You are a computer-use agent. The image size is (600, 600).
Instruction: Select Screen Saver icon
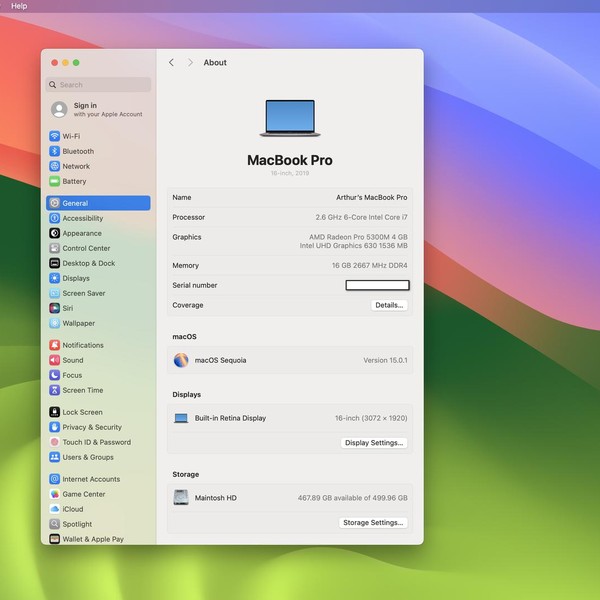[54, 293]
